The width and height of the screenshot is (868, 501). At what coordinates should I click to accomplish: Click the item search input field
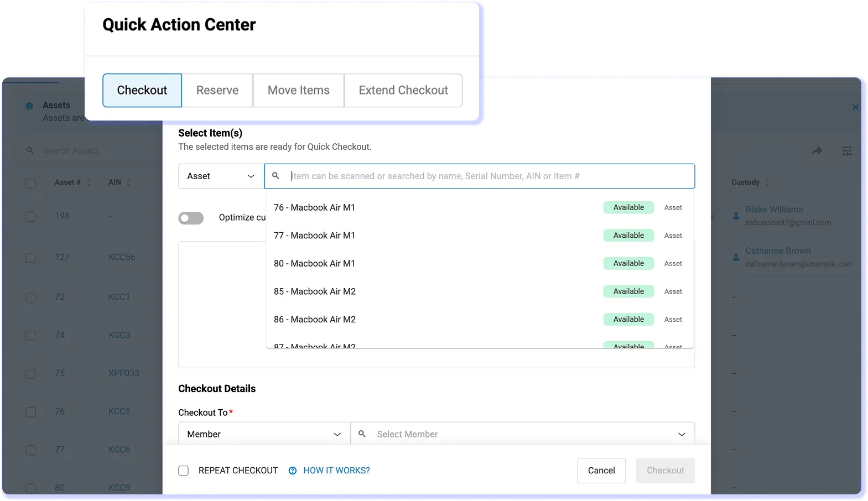tap(487, 176)
